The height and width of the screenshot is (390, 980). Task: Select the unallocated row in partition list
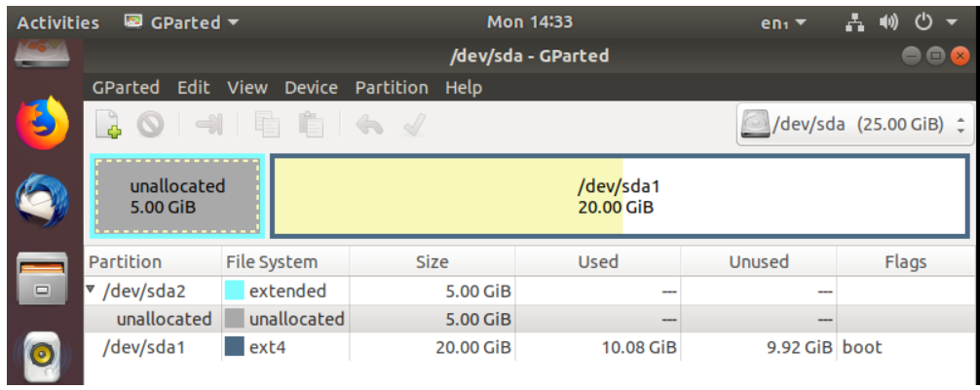[531, 319]
